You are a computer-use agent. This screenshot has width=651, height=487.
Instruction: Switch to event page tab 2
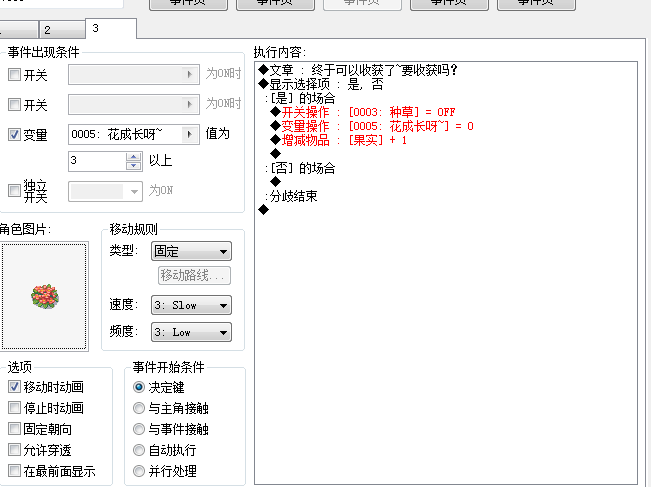(62, 29)
